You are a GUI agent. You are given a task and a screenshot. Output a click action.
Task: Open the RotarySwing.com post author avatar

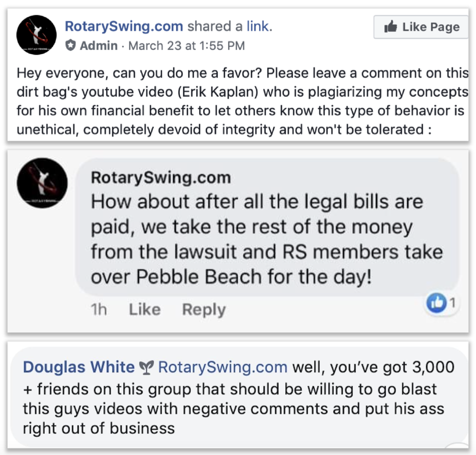click(x=37, y=35)
